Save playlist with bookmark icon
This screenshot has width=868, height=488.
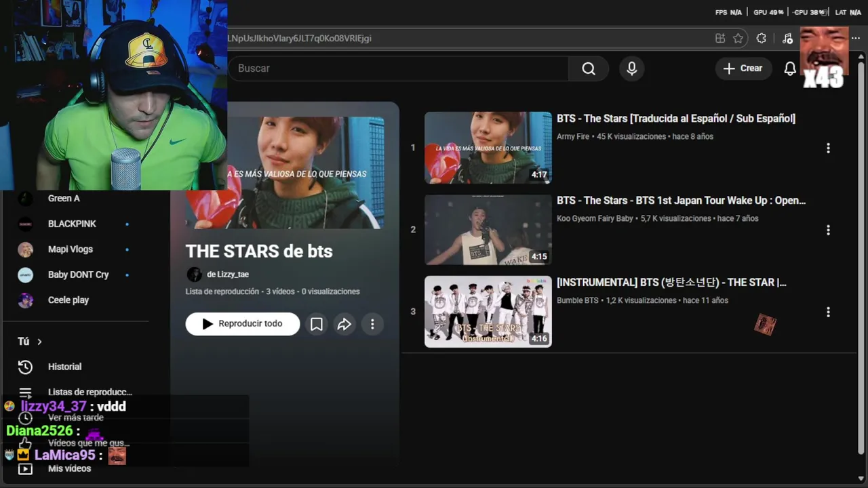pos(316,324)
